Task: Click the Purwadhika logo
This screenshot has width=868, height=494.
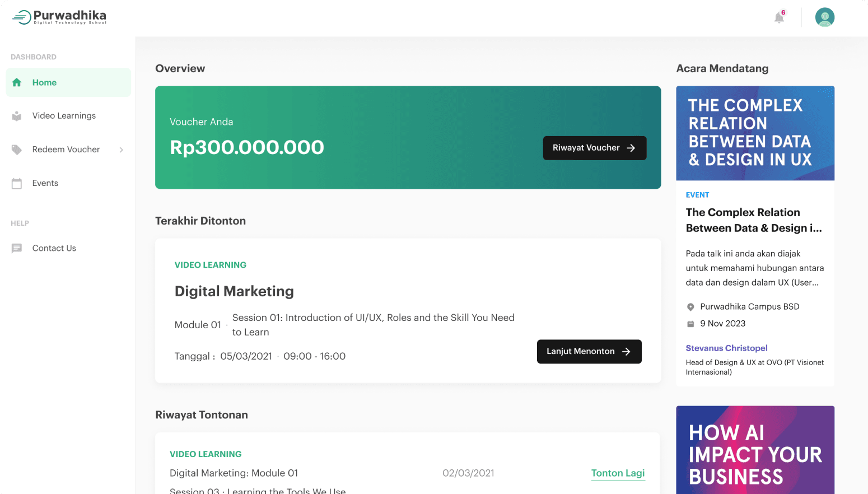Action: [x=59, y=17]
